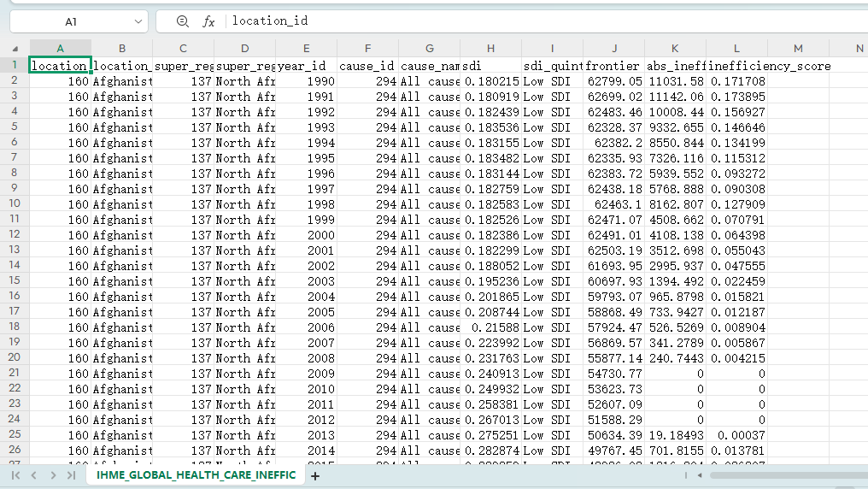Click frontier value 62382.2

614,143
